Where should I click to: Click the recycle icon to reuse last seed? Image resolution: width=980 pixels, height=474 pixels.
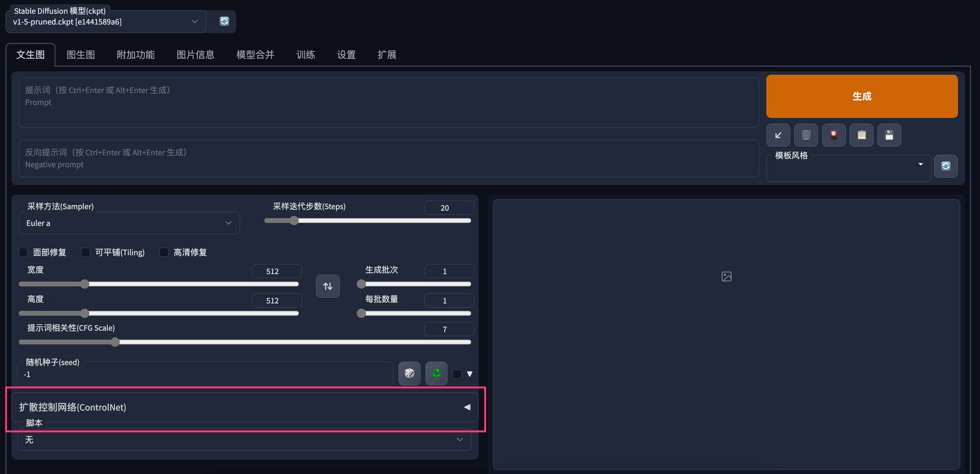[436, 373]
